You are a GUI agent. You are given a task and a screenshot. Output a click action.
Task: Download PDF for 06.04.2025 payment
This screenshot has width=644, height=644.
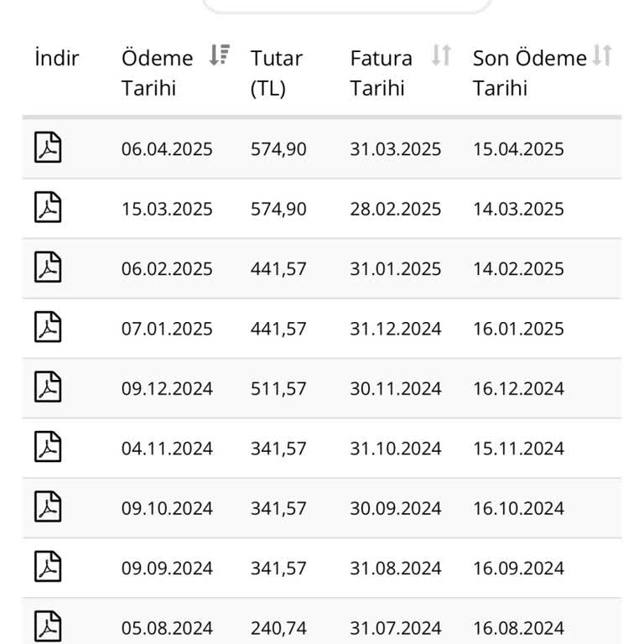48,148
